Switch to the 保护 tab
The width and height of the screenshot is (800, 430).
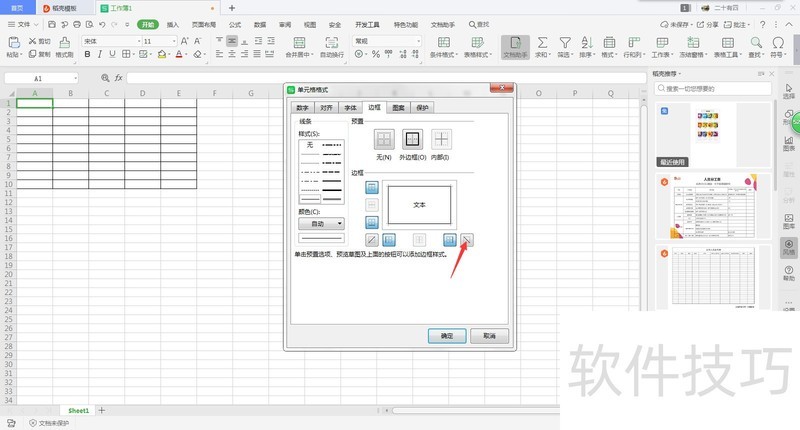pyautogui.click(x=422, y=108)
